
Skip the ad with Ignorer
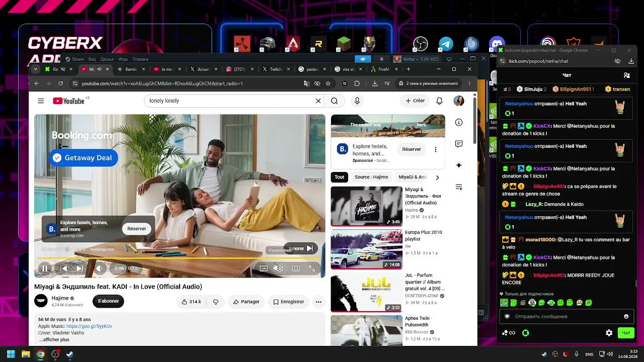[x=301, y=248]
